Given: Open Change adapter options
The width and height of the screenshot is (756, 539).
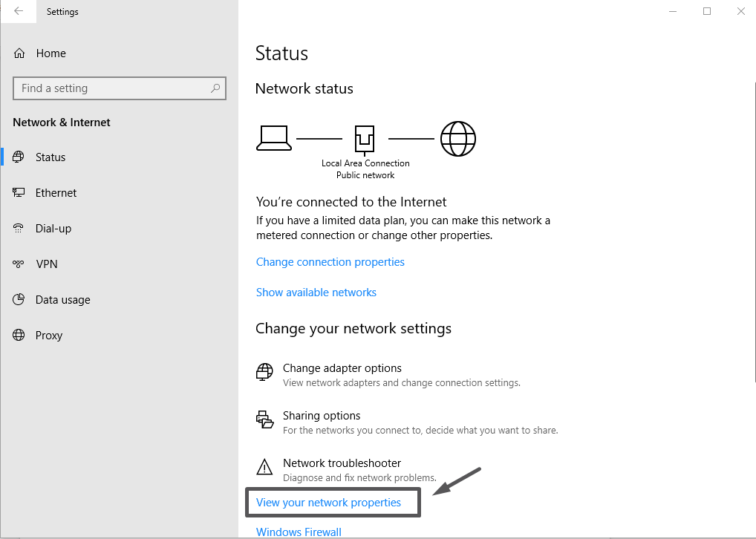Looking at the screenshot, I should click(x=342, y=368).
